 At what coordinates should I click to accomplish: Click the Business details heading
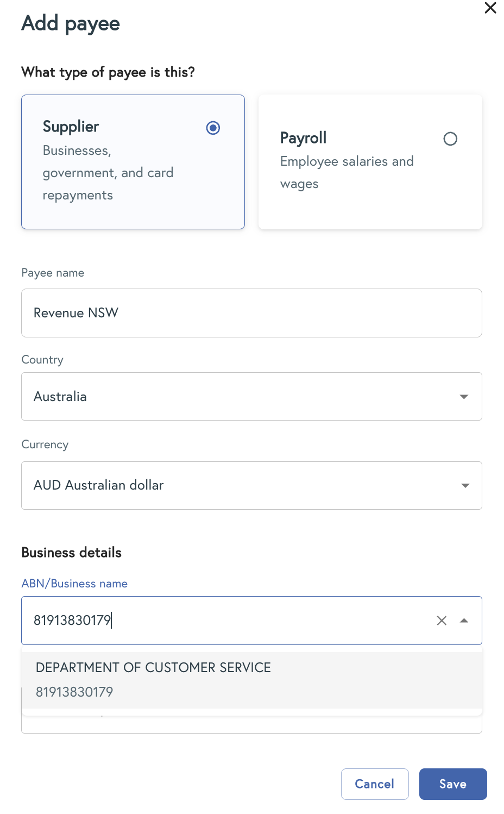tap(71, 553)
